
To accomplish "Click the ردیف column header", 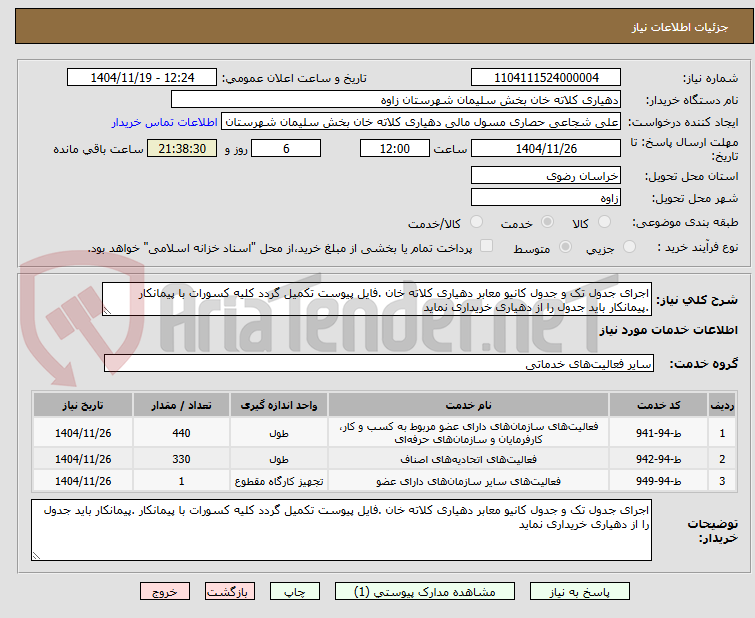I will click(x=722, y=405).
